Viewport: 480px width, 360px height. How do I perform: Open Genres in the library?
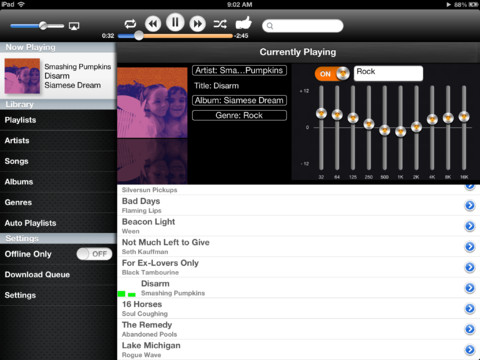58,203
